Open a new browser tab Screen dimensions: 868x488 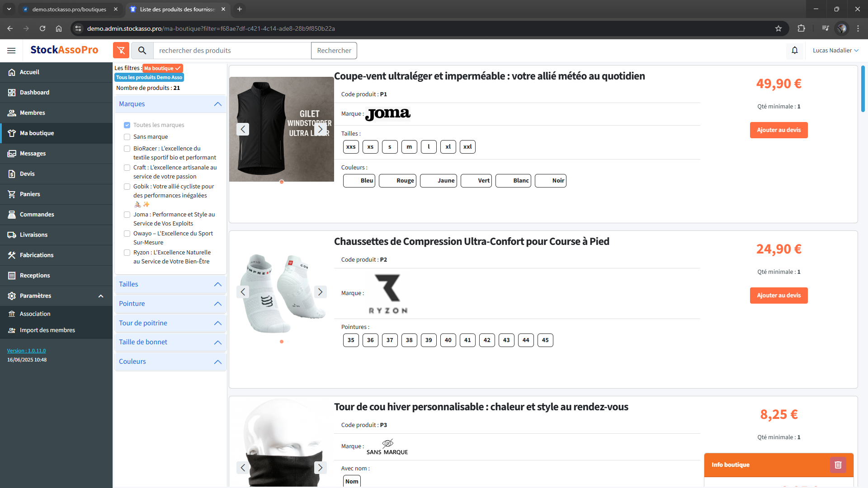pos(240,9)
